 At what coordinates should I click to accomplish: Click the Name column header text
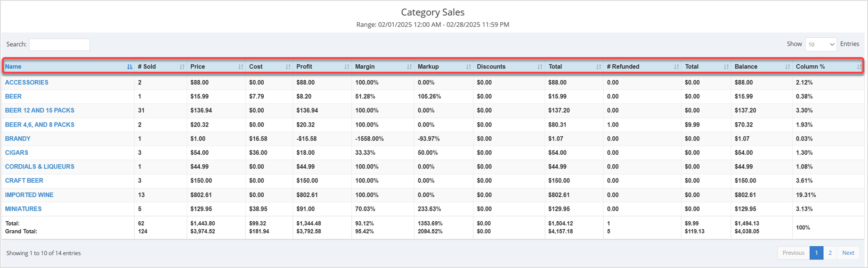pyautogui.click(x=13, y=67)
